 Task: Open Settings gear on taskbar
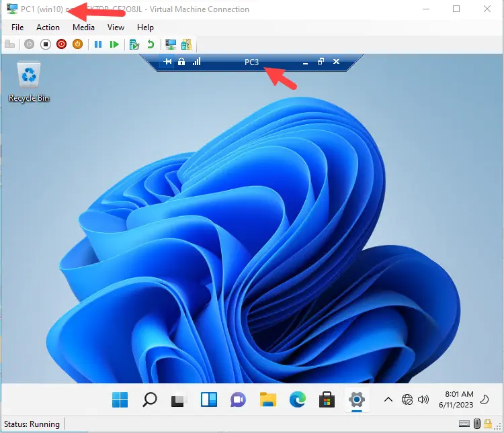(x=357, y=400)
